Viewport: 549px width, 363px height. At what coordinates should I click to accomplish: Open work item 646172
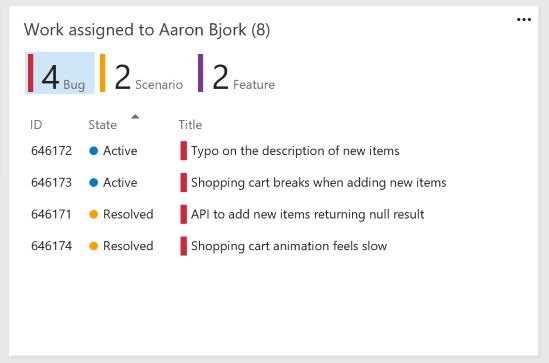(51, 151)
